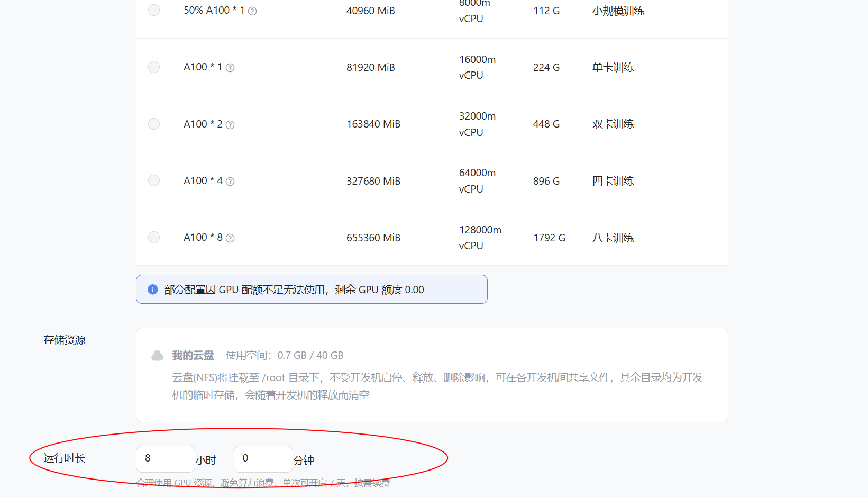Focus the minutes input showing 0
The width and height of the screenshot is (868, 497).
click(x=263, y=459)
